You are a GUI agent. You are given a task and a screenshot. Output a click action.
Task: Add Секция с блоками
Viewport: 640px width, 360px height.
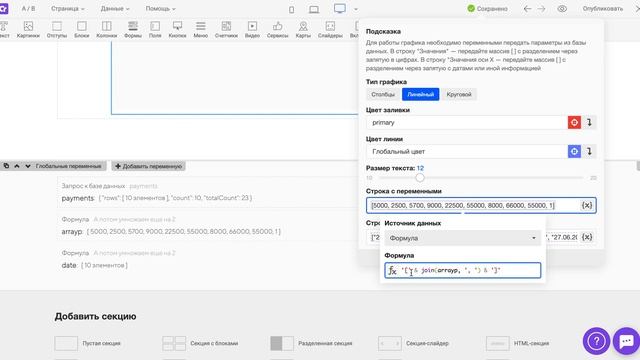tap(200, 343)
